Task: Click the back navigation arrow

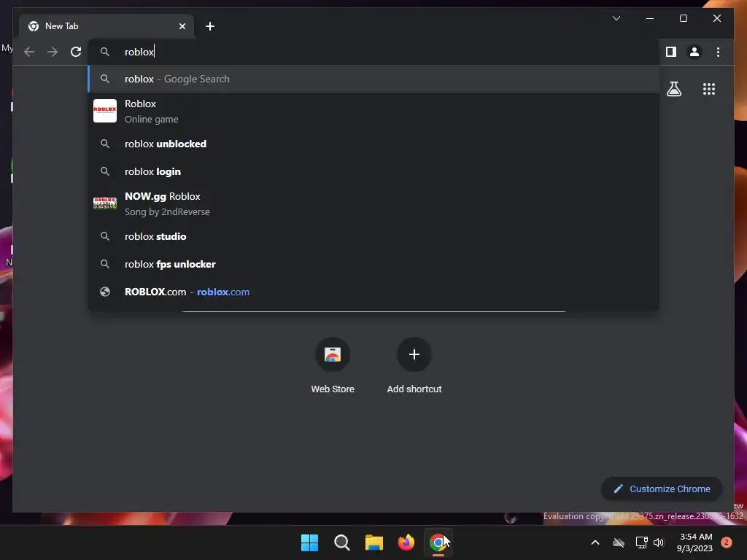Action: (29, 52)
